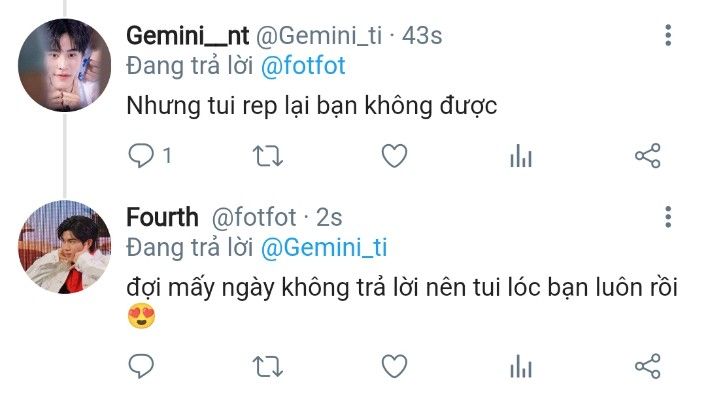Reply to Gemini__nt's tweet
This screenshot has height=393, width=706.
[141, 156]
